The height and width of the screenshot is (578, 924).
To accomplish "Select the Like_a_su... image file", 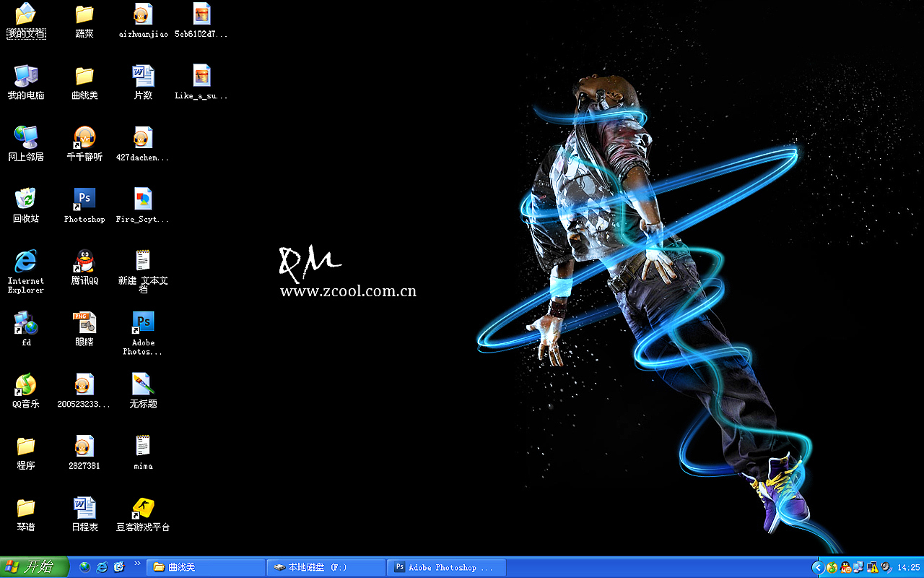I will (x=201, y=82).
